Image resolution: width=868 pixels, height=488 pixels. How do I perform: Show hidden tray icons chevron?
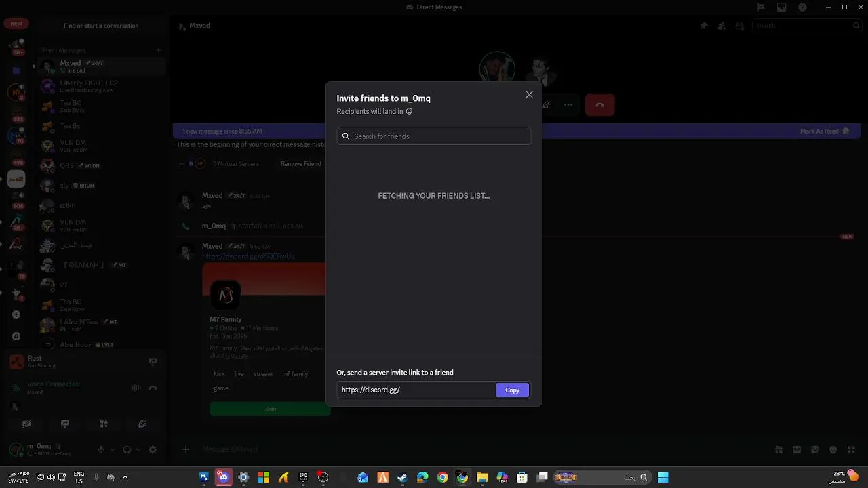point(125,477)
